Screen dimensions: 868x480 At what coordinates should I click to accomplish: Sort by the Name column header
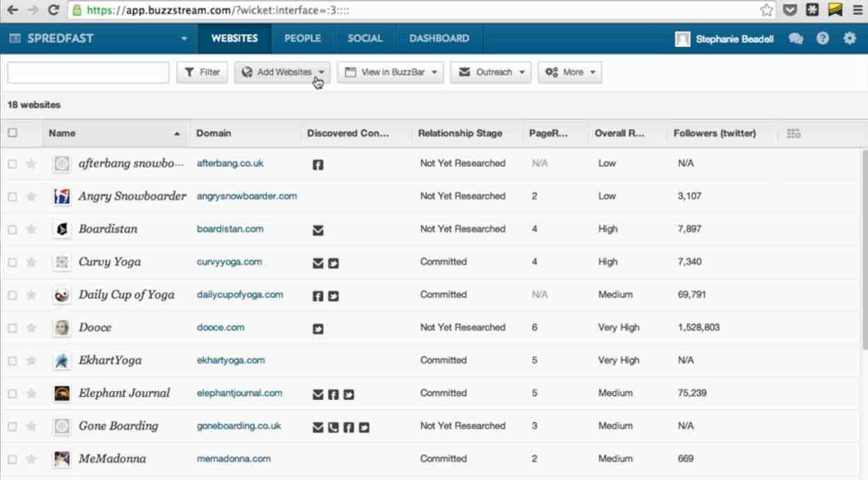[116, 133]
